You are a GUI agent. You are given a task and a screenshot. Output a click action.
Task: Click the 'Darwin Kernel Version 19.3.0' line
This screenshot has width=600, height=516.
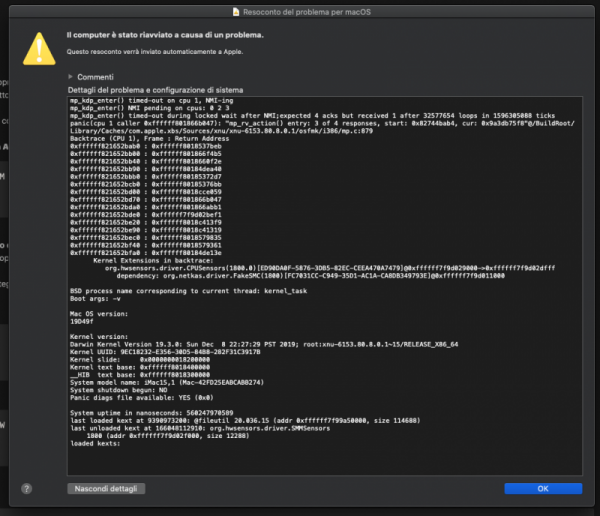[264, 345]
